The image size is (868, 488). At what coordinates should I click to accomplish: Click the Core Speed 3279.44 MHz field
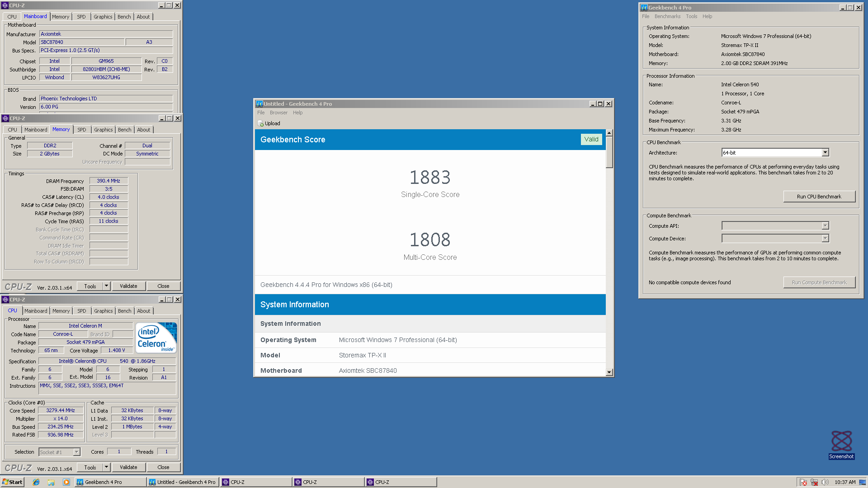point(61,410)
